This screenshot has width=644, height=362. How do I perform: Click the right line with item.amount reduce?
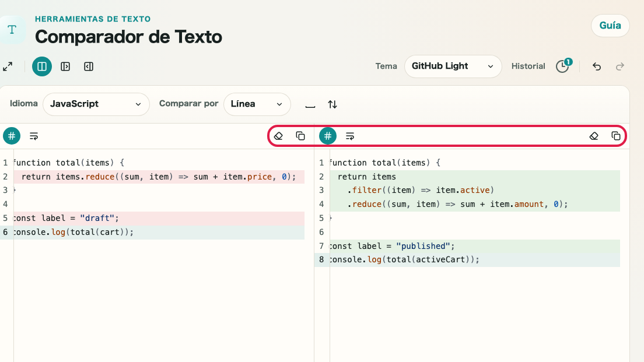(475, 205)
